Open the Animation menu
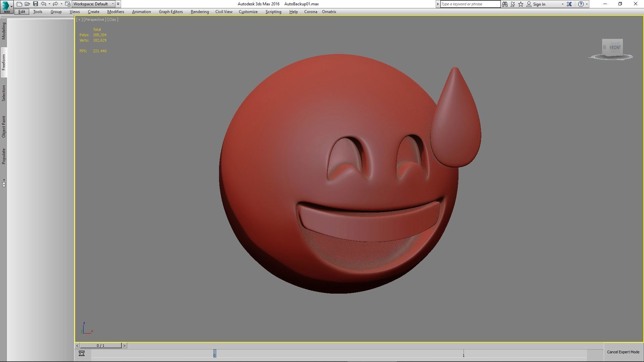Image resolution: width=644 pixels, height=362 pixels. pos(141,12)
